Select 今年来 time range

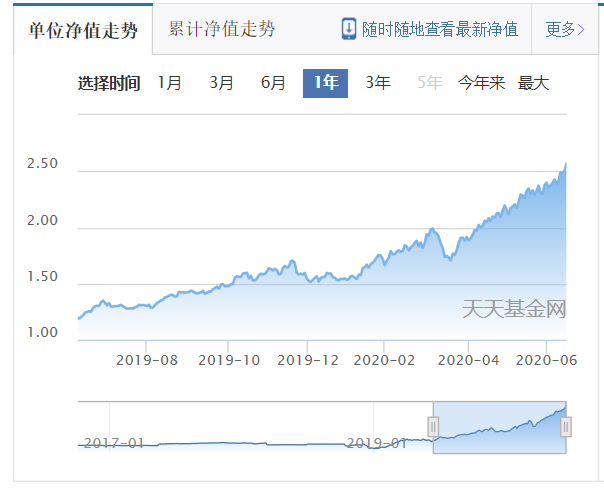pyautogui.click(x=482, y=83)
